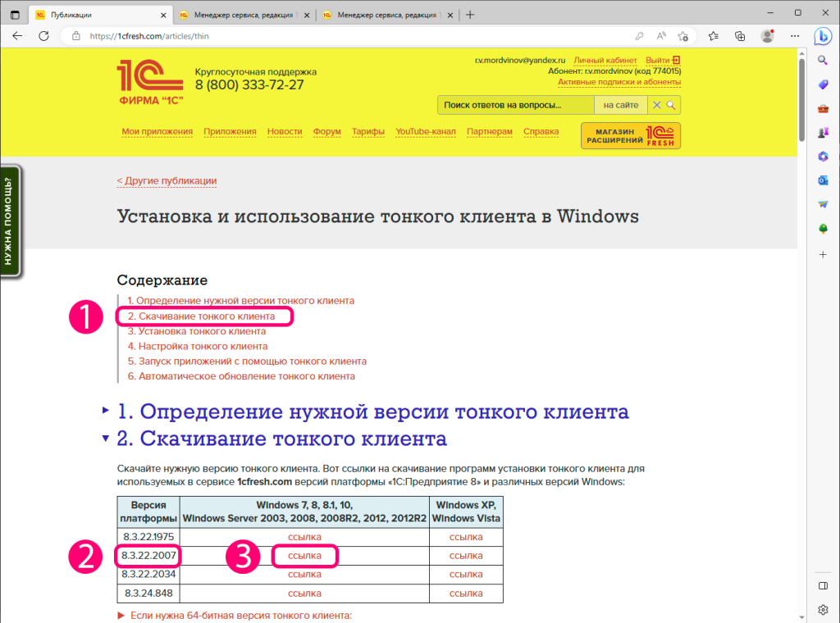Screen dimensions: 840x623
Task: Open Edge sidebar settings gear
Action: (823, 609)
